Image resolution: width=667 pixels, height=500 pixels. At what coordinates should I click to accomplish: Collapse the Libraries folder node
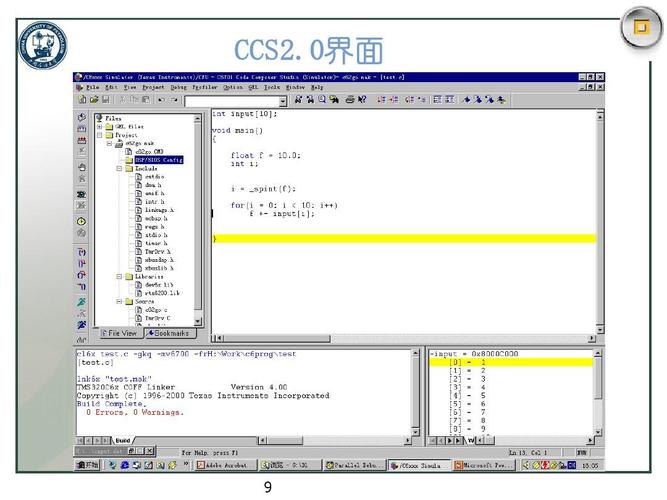tap(119, 277)
